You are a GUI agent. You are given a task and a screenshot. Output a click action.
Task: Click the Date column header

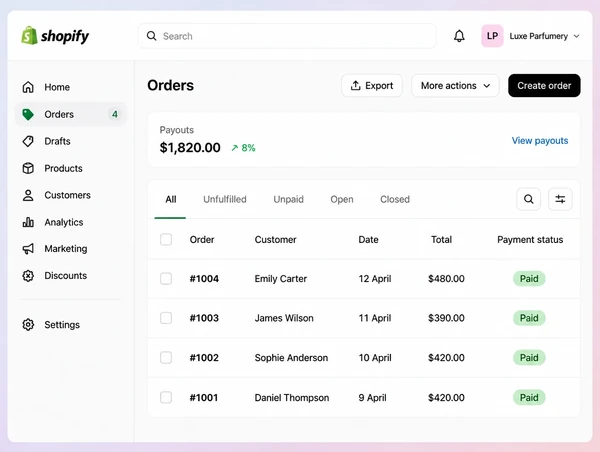368,240
